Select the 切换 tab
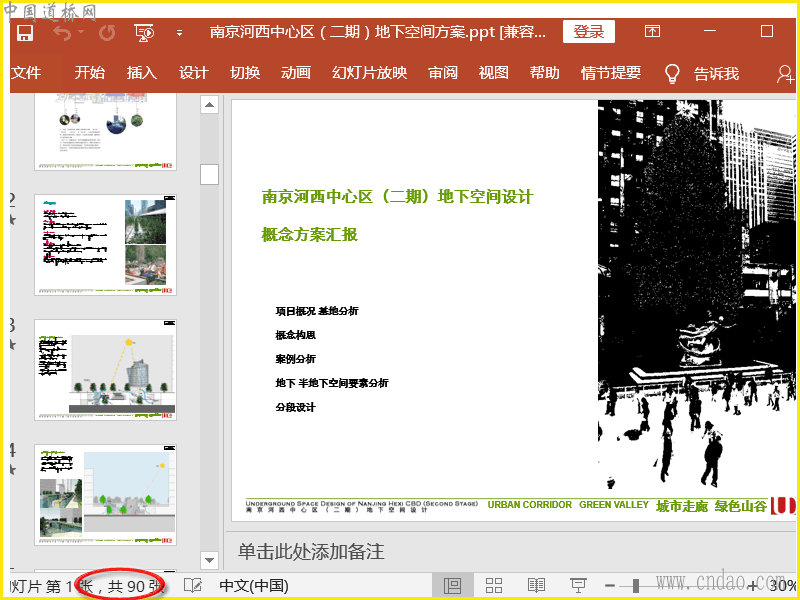The image size is (800, 600). [x=245, y=72]
